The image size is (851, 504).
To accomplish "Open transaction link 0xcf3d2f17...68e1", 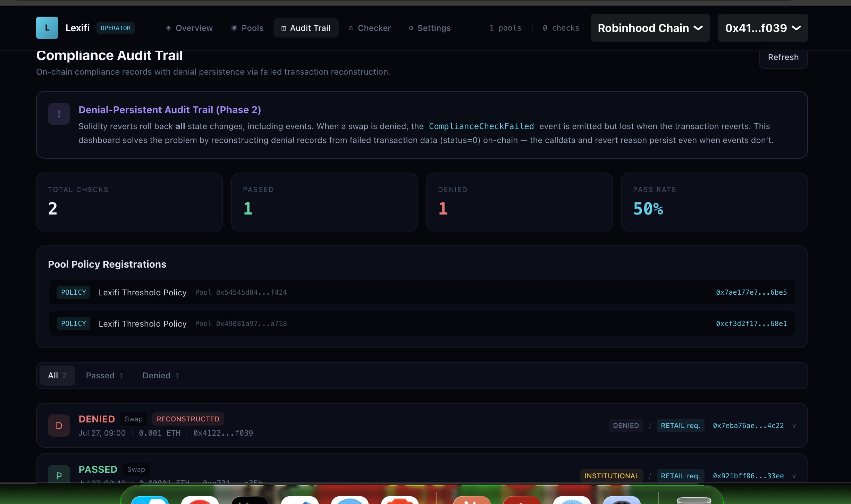I will (751, 324).
